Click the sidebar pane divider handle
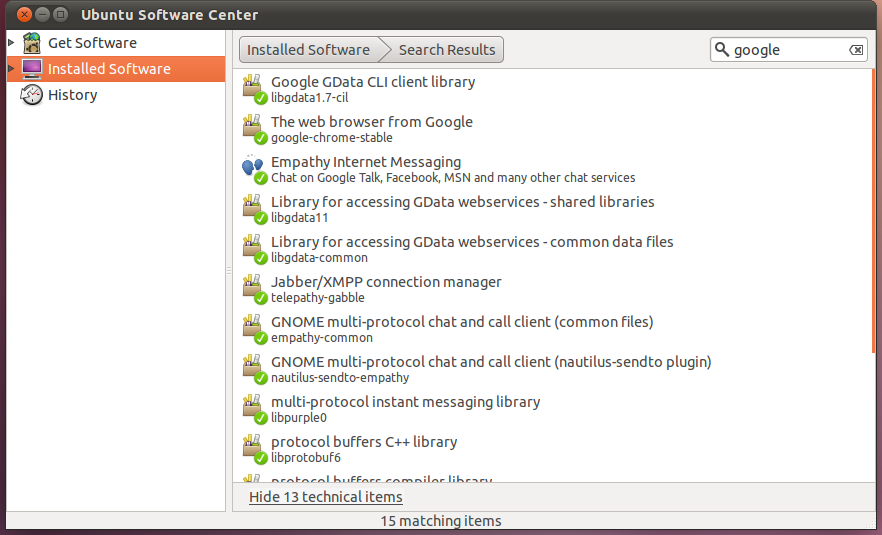The image size is (882, 535). coord(229,271)
